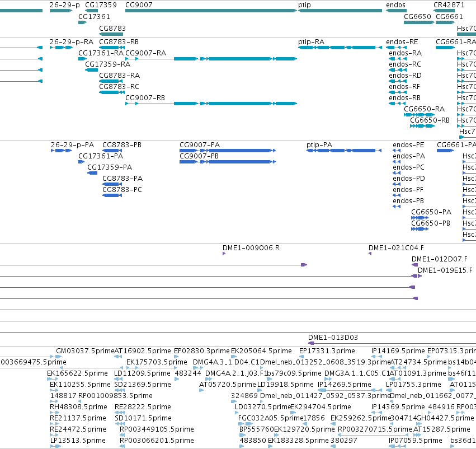Click transcript label CG6650-RA

tap(425, 109)
